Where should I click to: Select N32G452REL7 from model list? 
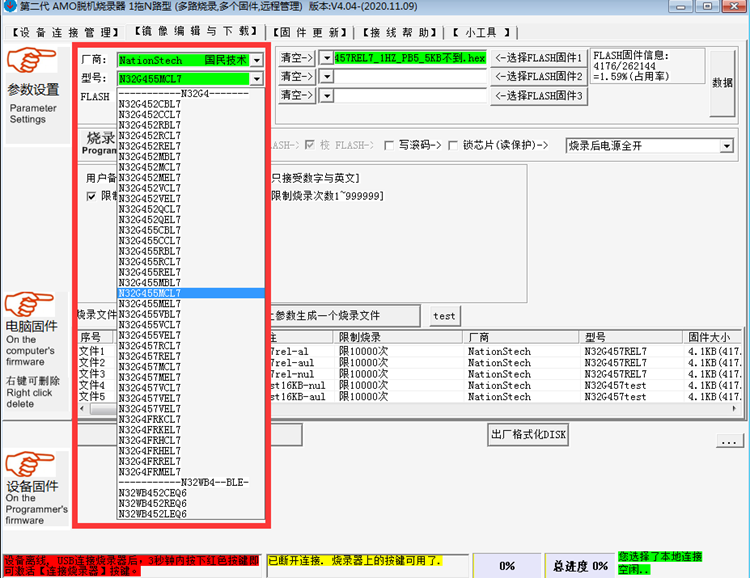(190, 146)
